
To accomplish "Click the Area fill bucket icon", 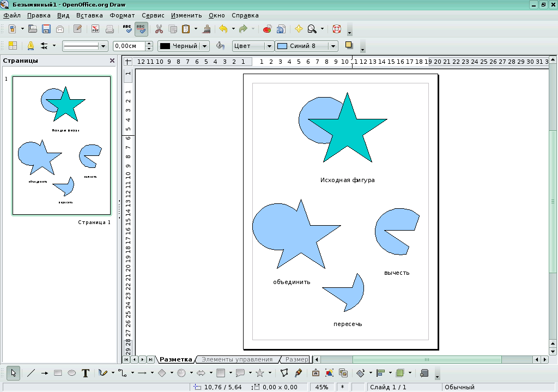I will (x=220, y=46).
